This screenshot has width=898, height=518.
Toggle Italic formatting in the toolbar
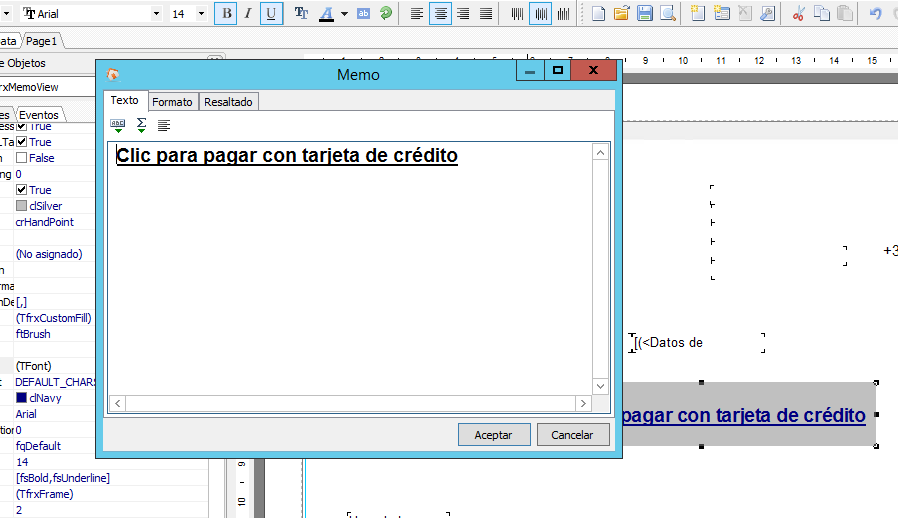pyautogui.click(x=248, y=13)
